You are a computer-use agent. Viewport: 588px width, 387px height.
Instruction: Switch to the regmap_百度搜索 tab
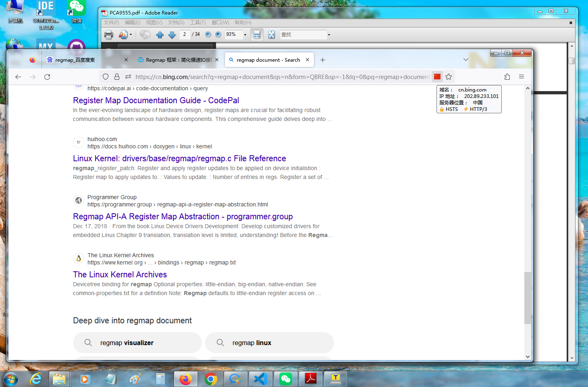[x=75, y=60]
